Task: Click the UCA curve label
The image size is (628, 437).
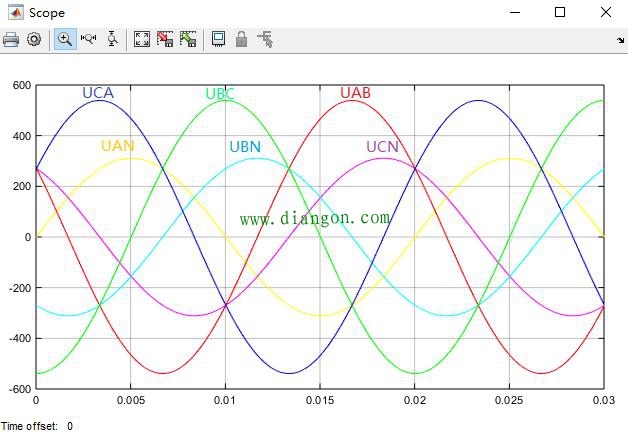Action: [98, 93]
